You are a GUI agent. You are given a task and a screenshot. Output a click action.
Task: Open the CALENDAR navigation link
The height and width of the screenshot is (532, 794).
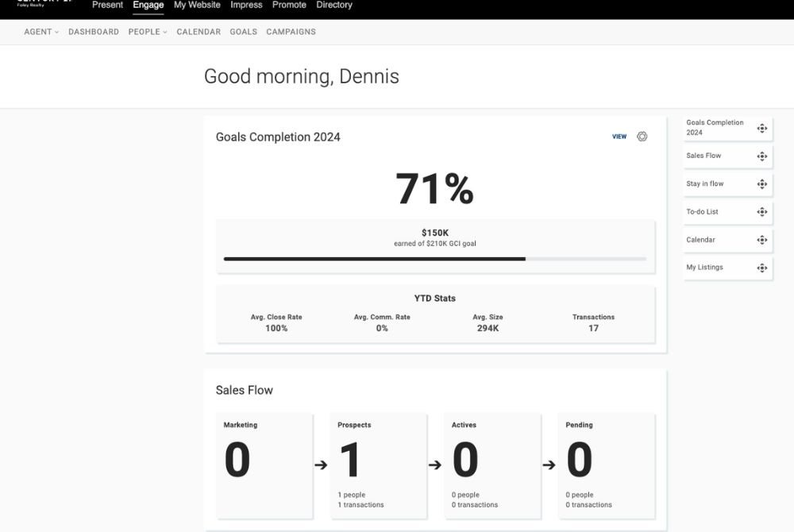(x=198, y=32)
